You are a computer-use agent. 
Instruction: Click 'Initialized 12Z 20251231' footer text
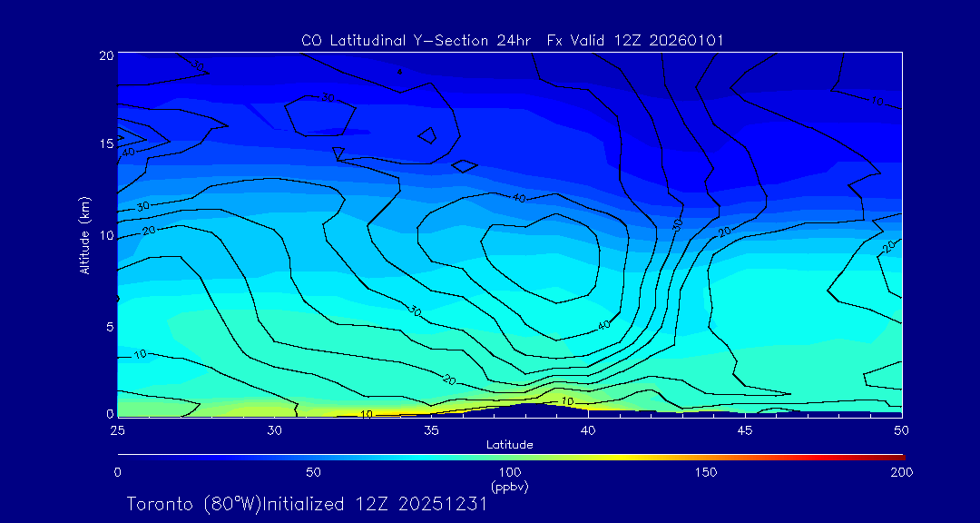373,504
